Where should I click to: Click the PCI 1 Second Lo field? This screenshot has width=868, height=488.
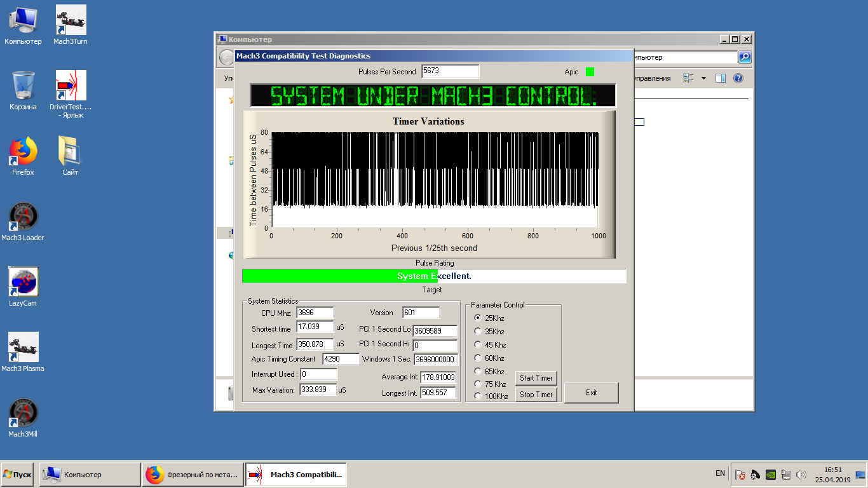435,331
